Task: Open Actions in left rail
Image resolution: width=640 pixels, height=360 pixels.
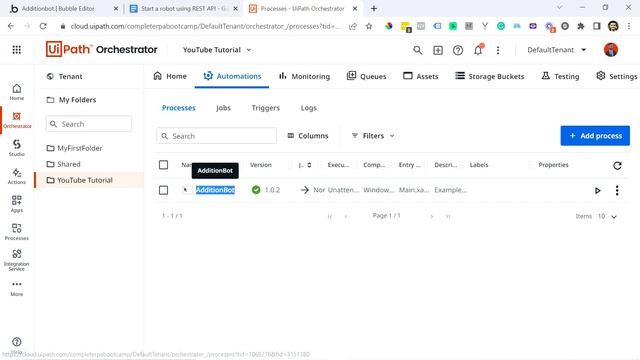Action: (17, 176)
